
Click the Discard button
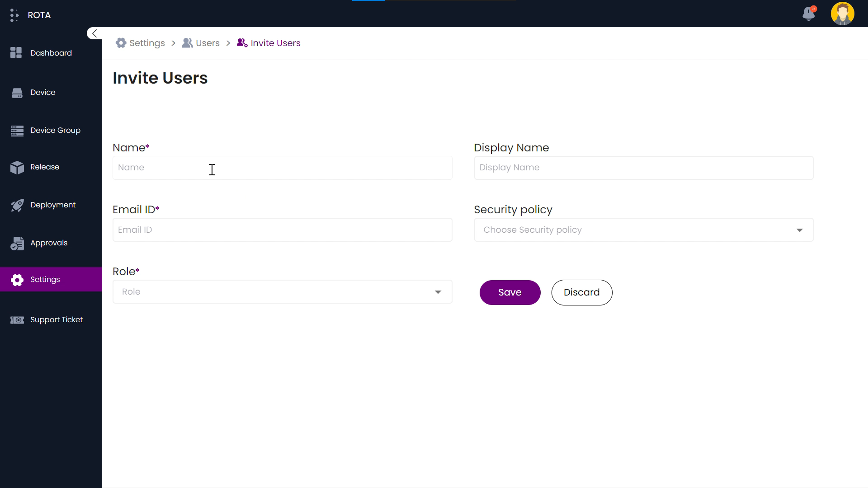[x=582, y=292]
